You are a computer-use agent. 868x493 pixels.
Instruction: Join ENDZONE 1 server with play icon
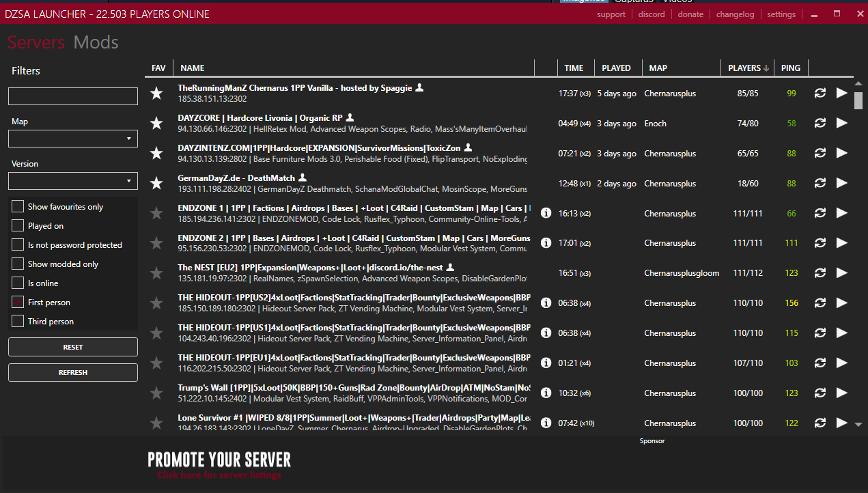tap(841, 213)
